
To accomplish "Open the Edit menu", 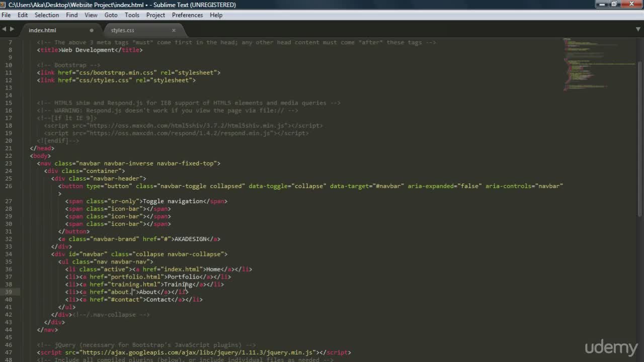I will [x=23, y=15].
